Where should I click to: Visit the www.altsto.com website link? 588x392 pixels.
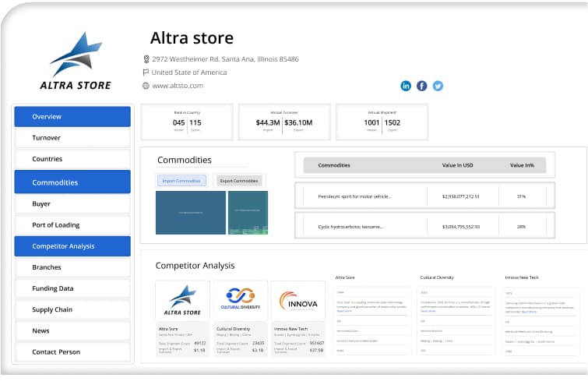[x=178, y=86]
